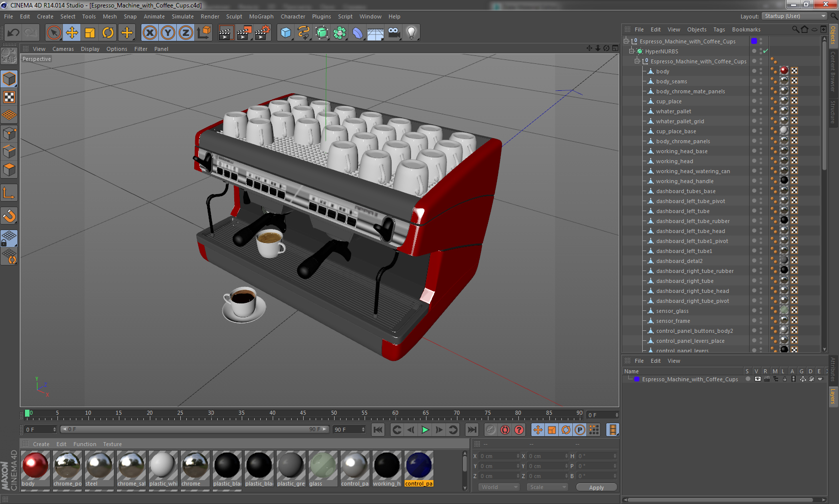This screenshot has width=839, height=504.
Task: Collapse the top Espresso_Machine_with_Coffee_Cups root node
Action: (x=626, y=41)
